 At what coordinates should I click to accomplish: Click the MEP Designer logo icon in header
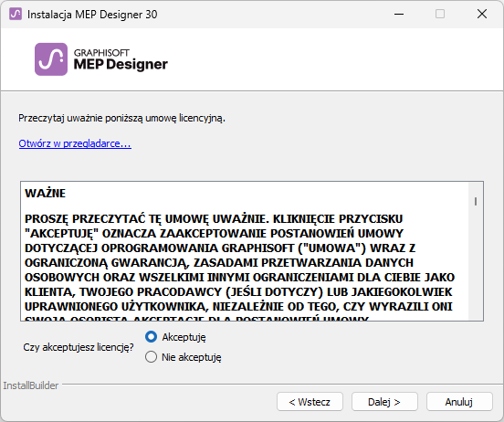[51, 59]
